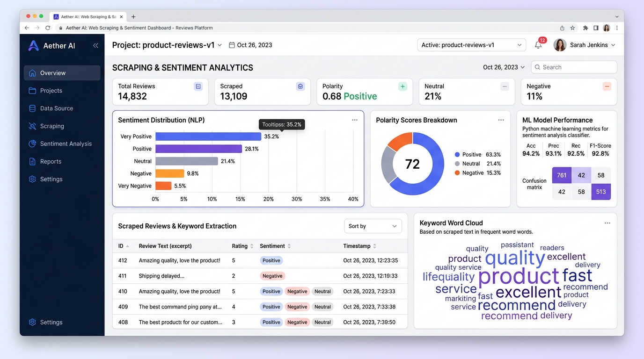Viewport: 644px width, 359px height.
Task: Sort the table by Rating column
Action: [242, 246]
